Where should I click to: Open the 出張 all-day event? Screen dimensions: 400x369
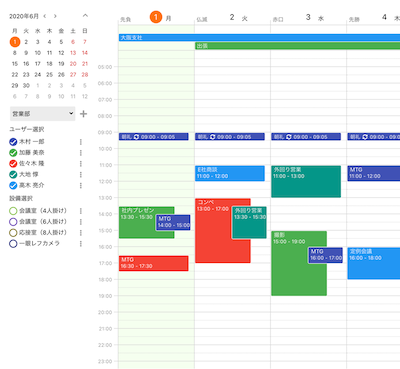pos(297,46)
